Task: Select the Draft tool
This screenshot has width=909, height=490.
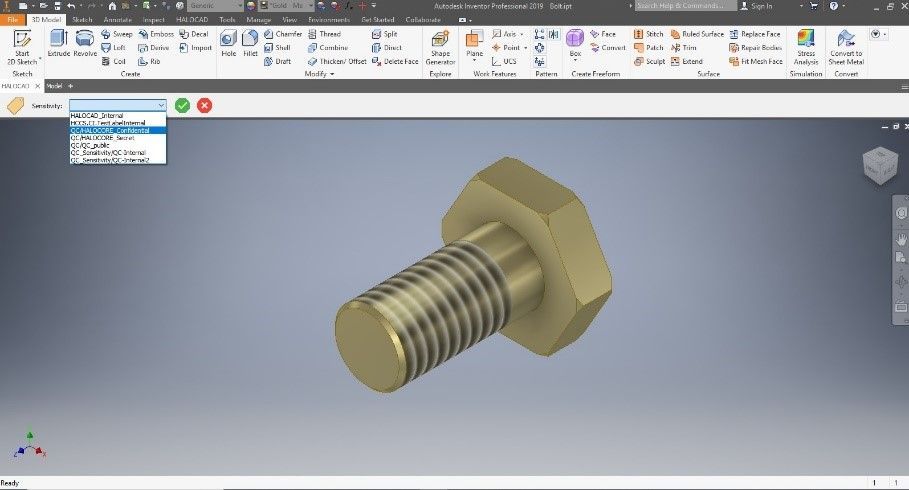Action: pyautogui.click(x=277, y=61)
